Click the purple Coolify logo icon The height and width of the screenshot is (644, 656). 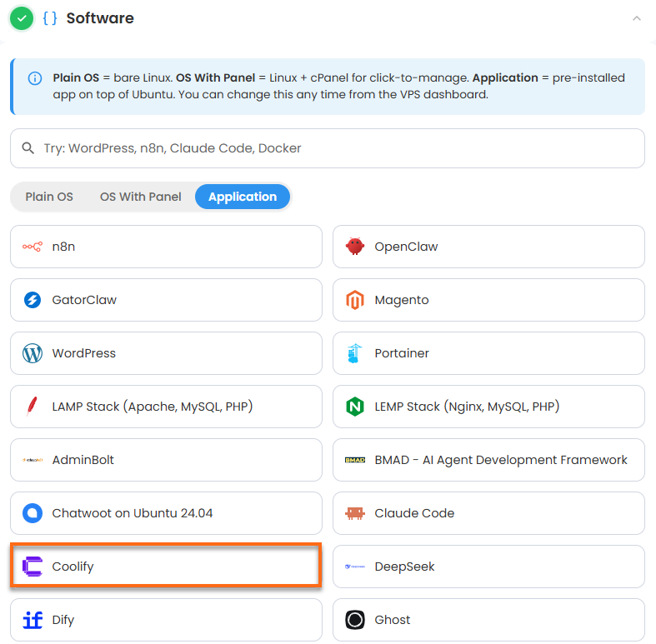(33, 567)
